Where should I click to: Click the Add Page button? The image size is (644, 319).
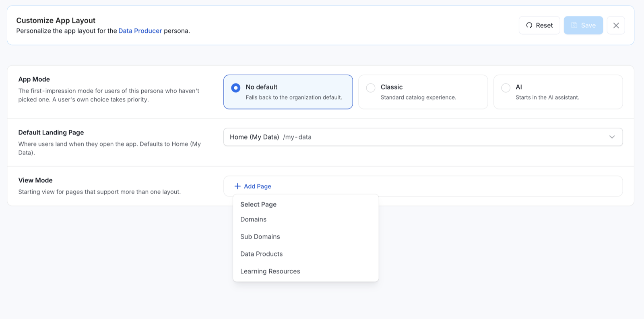coord(253,186)
